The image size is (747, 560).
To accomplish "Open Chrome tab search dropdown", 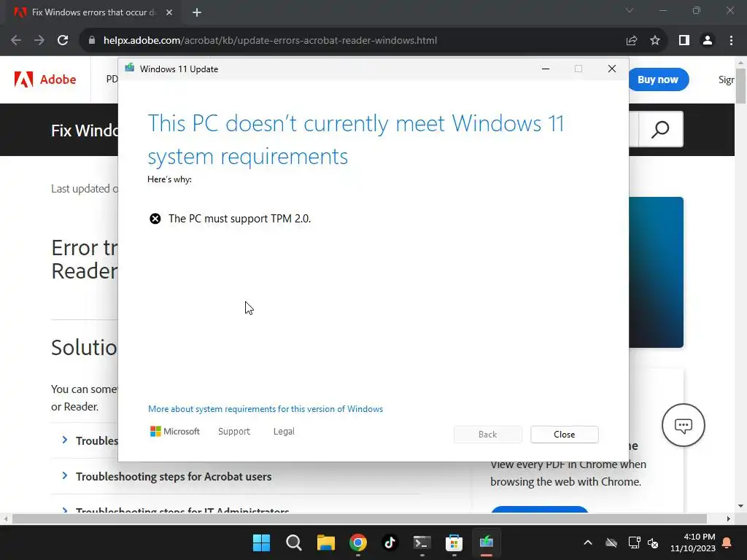I will coord(630,10).
